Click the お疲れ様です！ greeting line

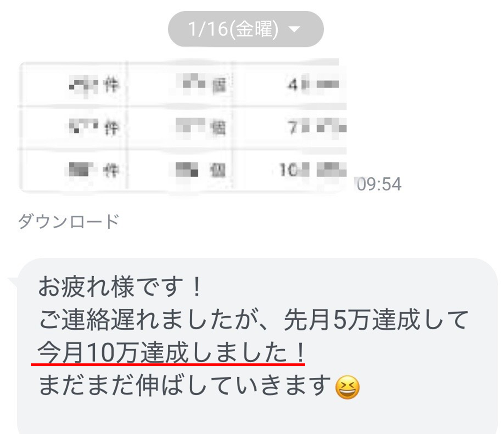pos(120,287)
